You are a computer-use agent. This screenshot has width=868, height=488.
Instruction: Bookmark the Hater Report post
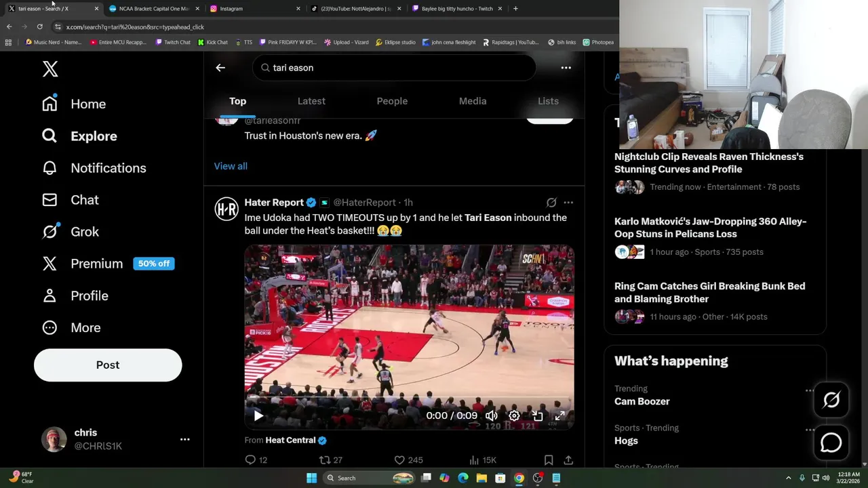(x=549, y=460)
